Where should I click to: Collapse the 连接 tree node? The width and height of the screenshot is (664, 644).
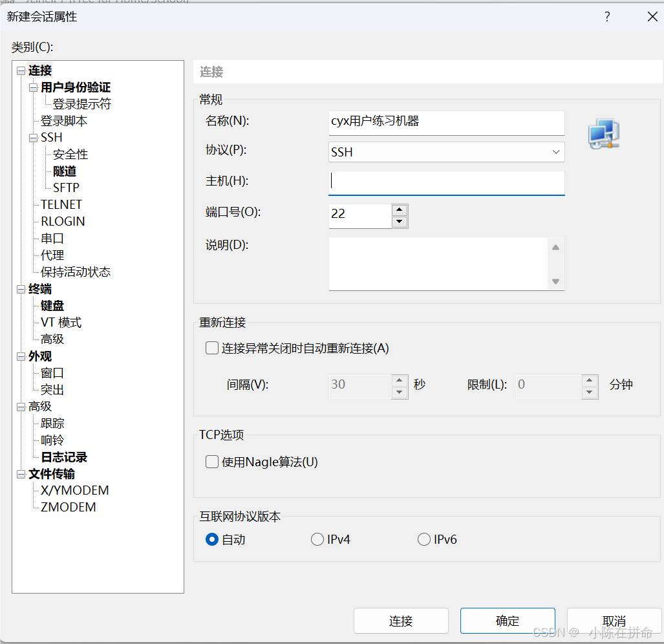(x=21, y=70)
